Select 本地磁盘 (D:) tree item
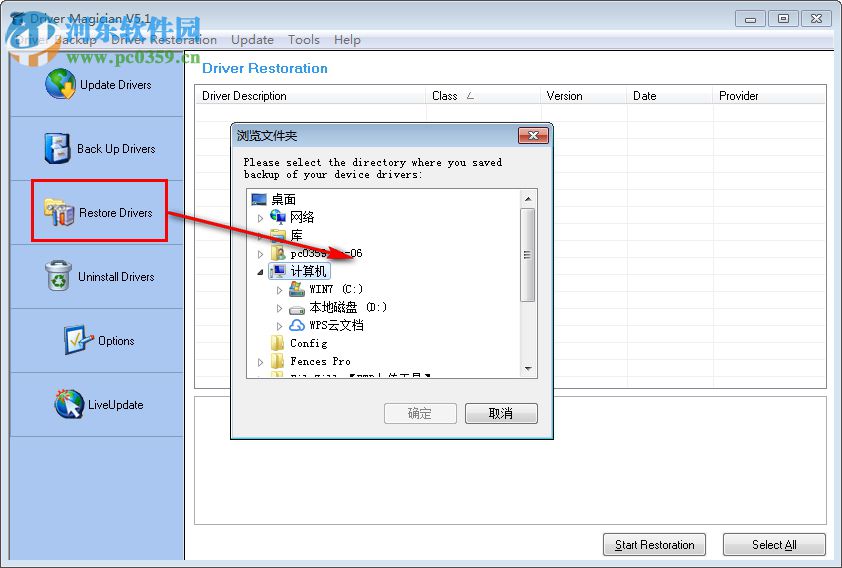 [348, 307]
